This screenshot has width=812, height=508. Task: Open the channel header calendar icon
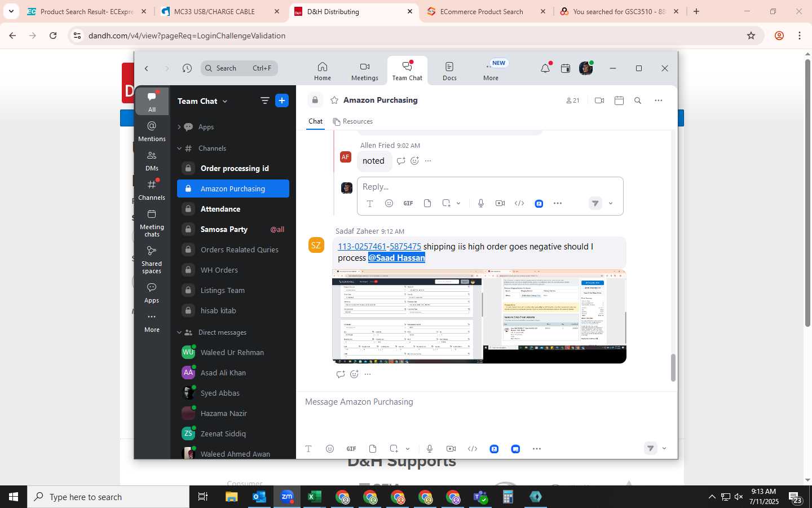(x=619, y=100)
